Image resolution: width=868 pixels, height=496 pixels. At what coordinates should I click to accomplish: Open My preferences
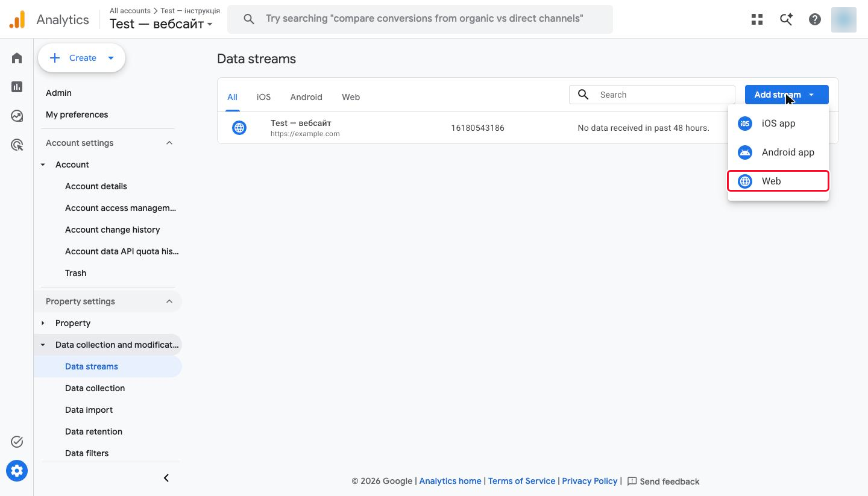coord(77,115)
